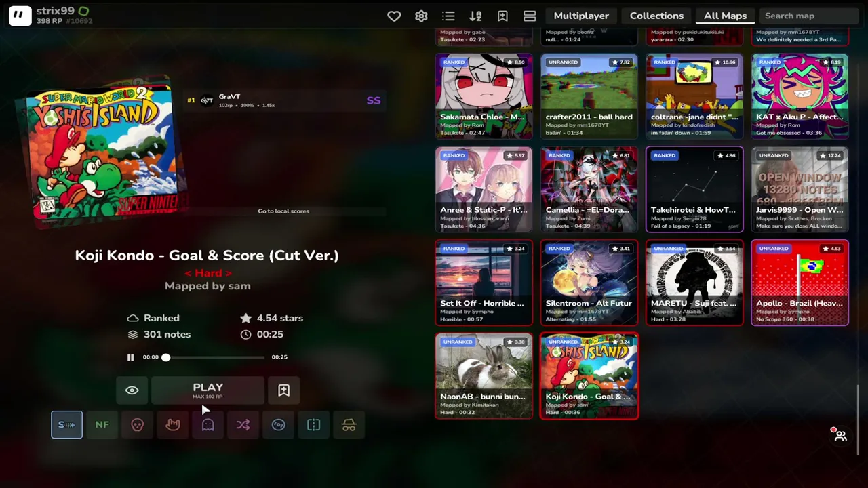Image resolution: width=868 pixels, height=488 pixels.
Task: Toggle the skull modifier
Action: (137, 425)
